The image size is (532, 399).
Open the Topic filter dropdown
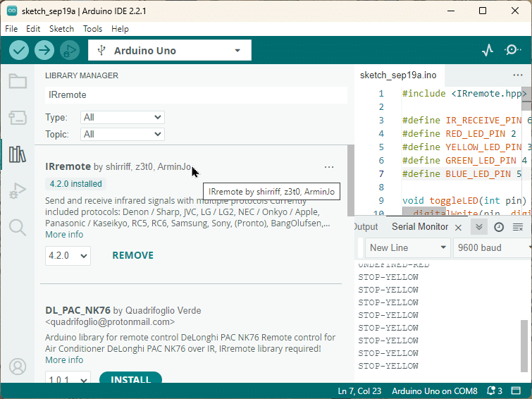123,135
